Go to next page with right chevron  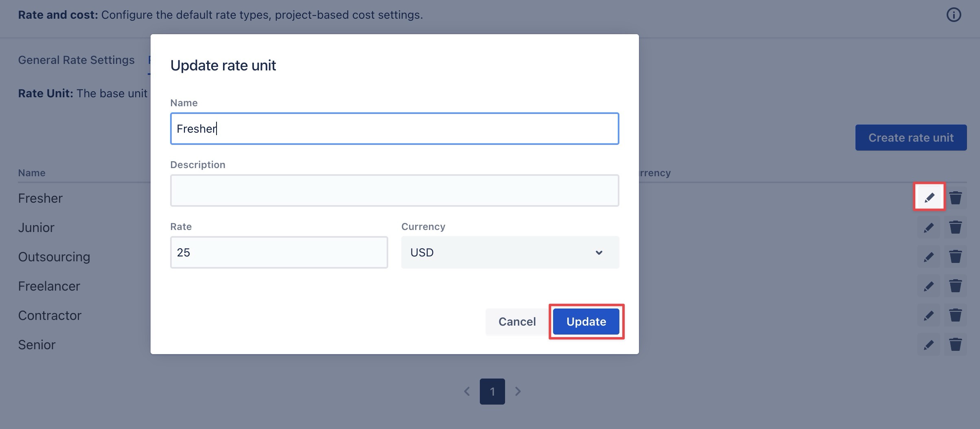(x=518, y=392)
